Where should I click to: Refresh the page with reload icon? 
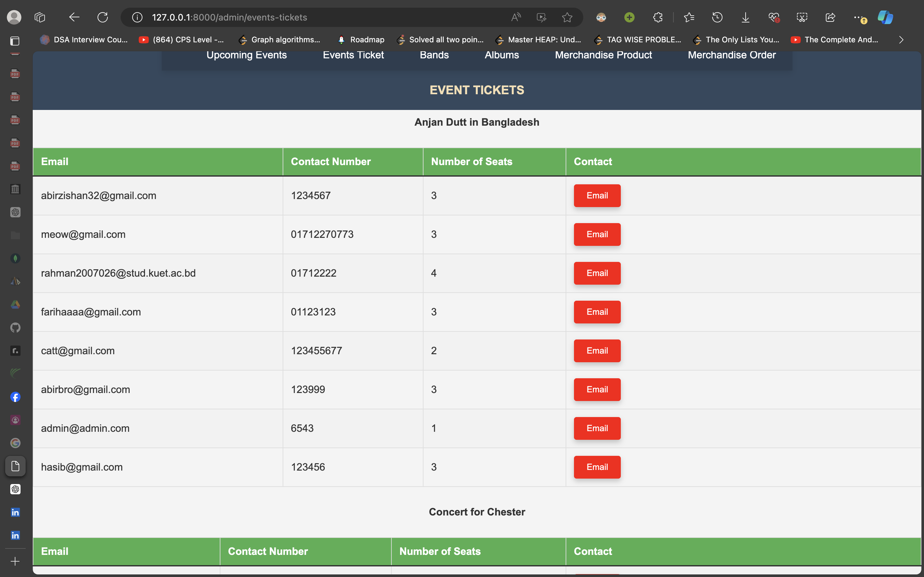tap(102, 17)
